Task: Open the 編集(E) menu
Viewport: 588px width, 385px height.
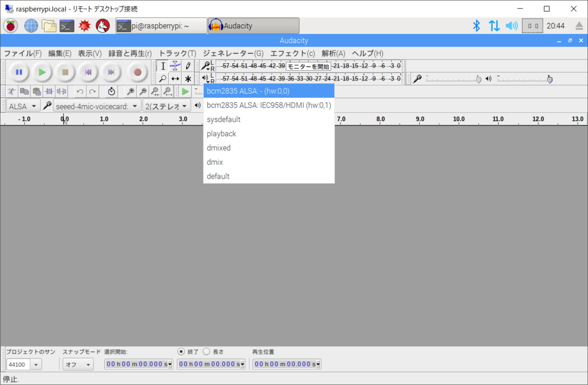Action: pos(60,53)
